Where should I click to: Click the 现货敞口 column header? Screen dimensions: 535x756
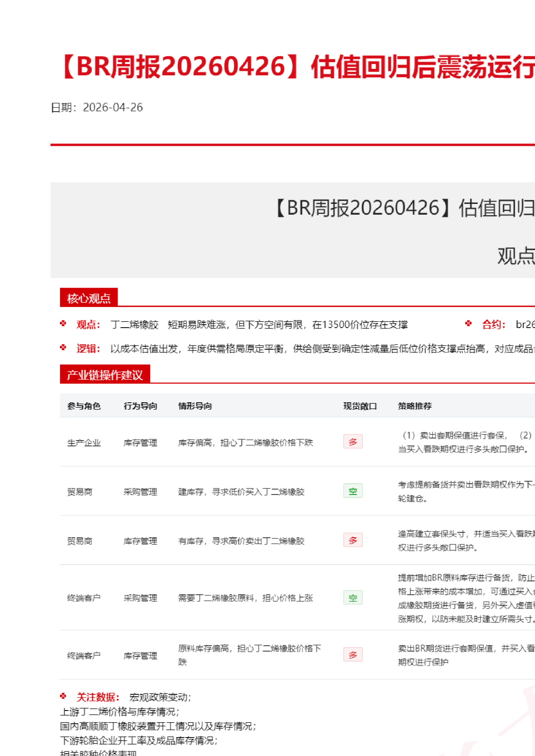(360, 406)
